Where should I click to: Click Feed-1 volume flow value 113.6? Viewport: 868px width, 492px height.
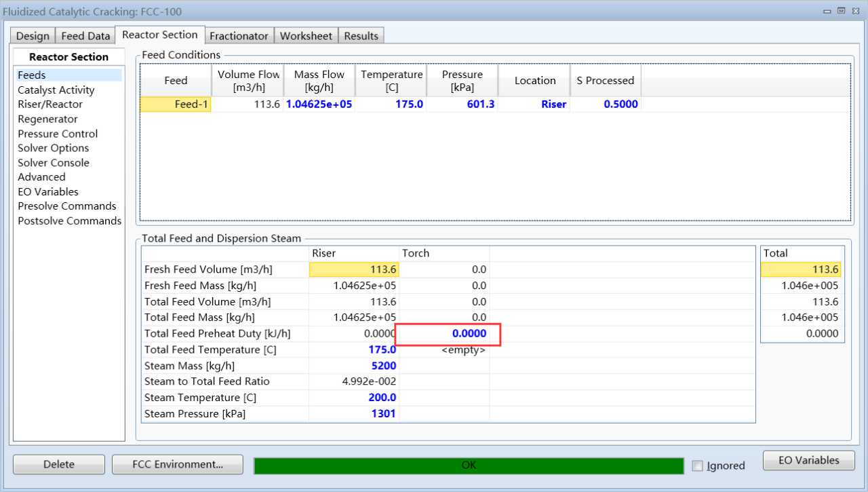point(248,105)
